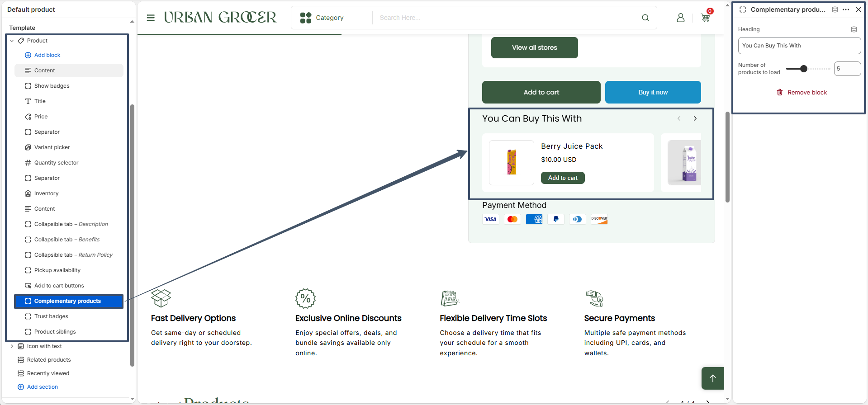Select the Show badges block
This screenshot has width=868, height=405.
(x=69, y=86)
